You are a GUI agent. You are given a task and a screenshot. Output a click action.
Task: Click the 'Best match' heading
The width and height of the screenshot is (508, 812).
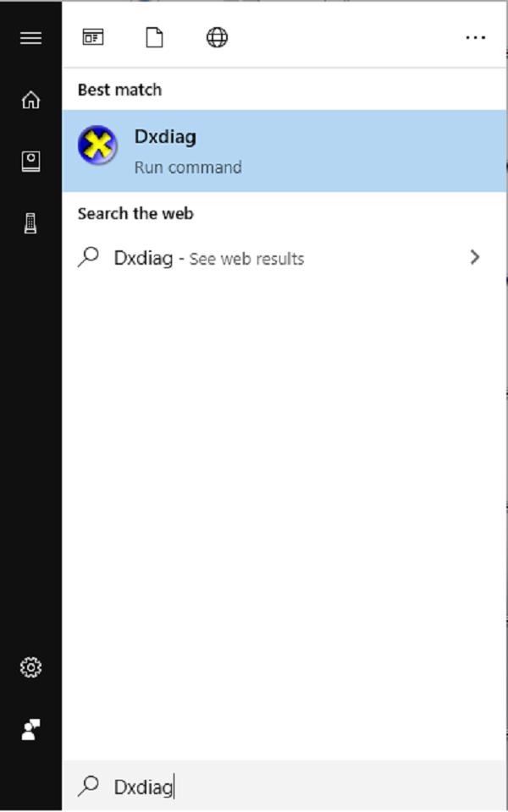coord(119,90)
